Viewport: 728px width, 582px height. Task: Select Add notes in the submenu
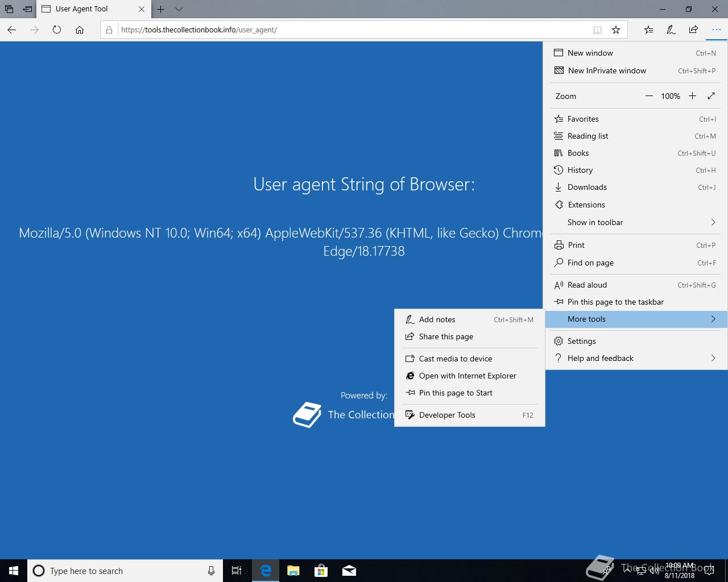(x=470, y=319)
